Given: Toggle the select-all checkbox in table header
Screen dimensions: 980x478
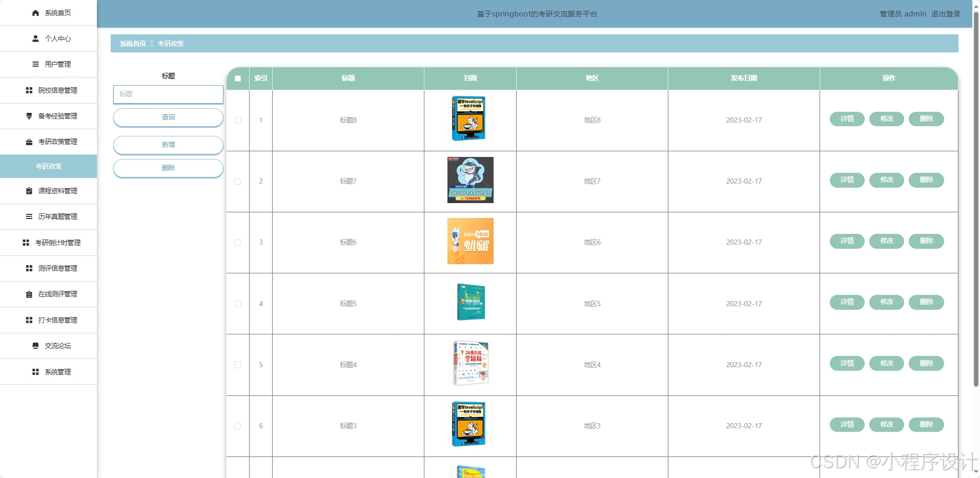Looking at the screenshot, I should coord(238,78).
